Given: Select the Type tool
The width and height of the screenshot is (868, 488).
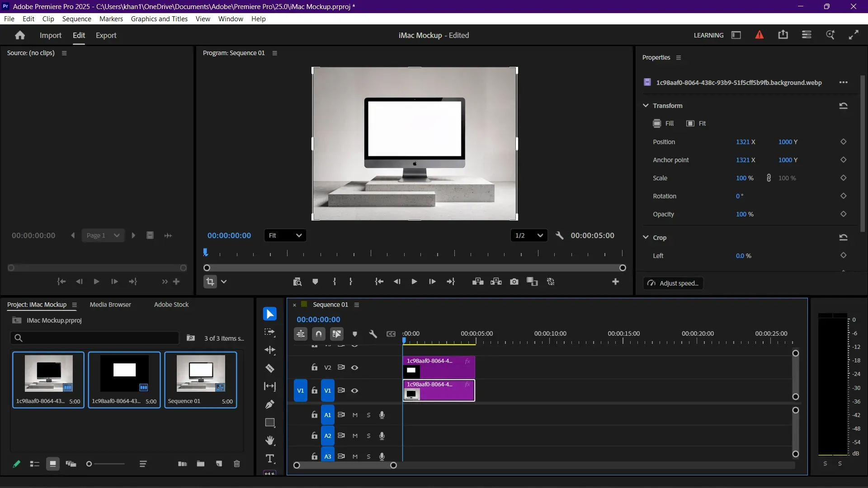Looking at the screenshot, I should [270, 459].
